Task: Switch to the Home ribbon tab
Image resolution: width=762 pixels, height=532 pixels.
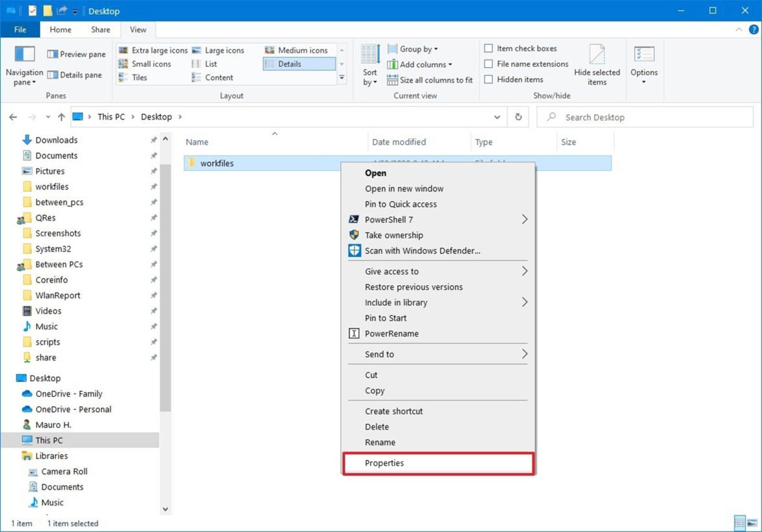Action: [60, 30]
